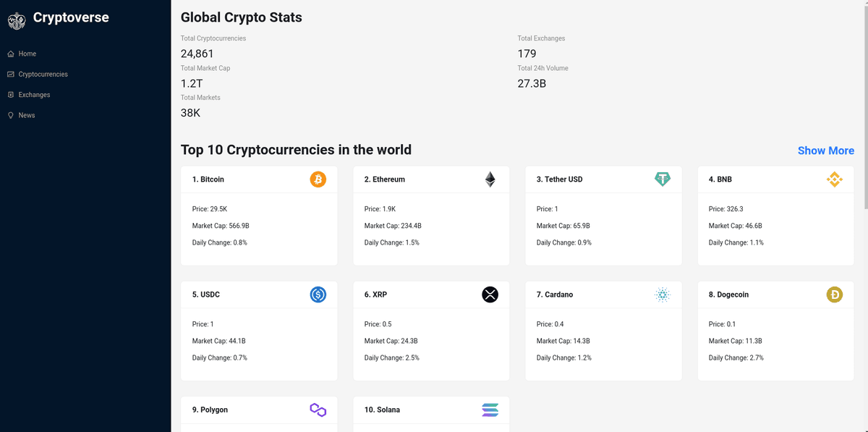Open the 6. XRP card title
The height and width of the screenshot is (432, 868).
pos(375,295)
